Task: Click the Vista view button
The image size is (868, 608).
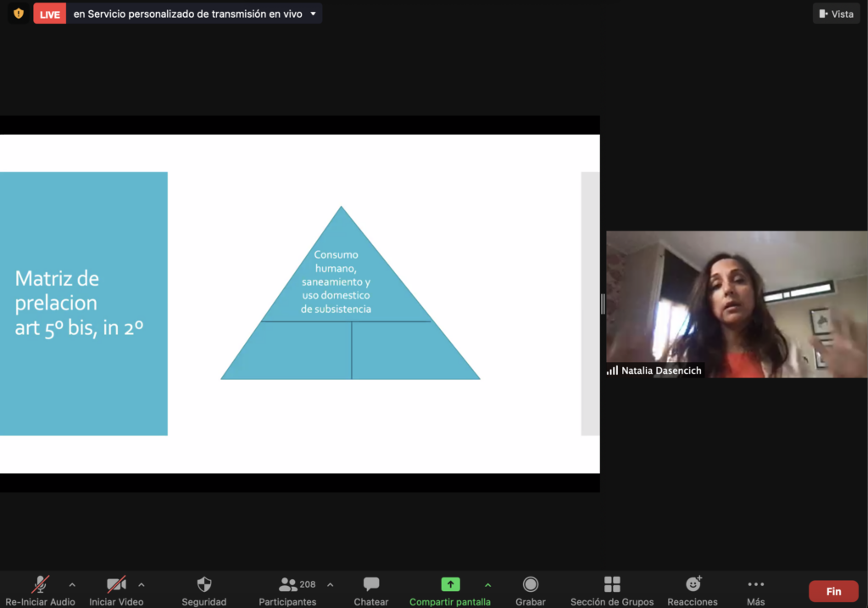Action: [x=836, y=14]
